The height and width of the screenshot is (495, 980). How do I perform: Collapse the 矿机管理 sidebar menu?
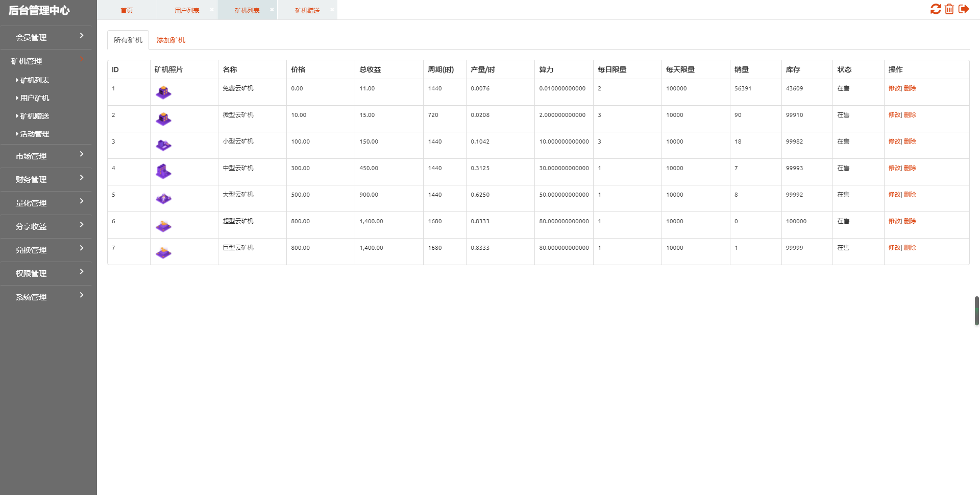click(46, 61)
